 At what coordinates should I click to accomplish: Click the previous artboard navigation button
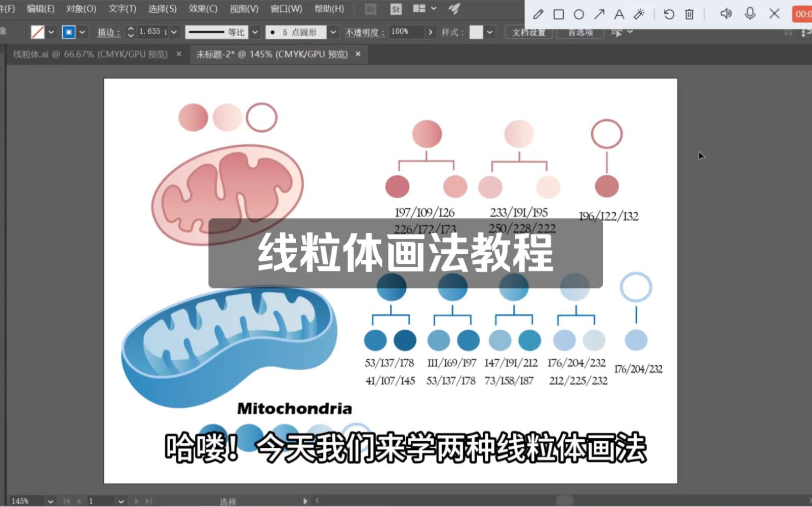pyautogui.click(x=78, y=501)
